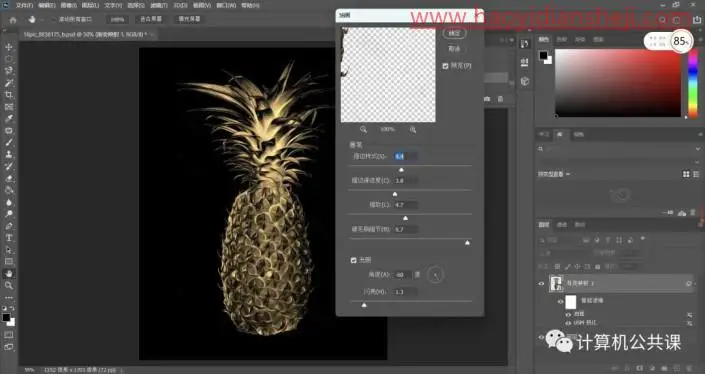
Task: Open the 窗口(W) menu
Action: pos(226,6)
